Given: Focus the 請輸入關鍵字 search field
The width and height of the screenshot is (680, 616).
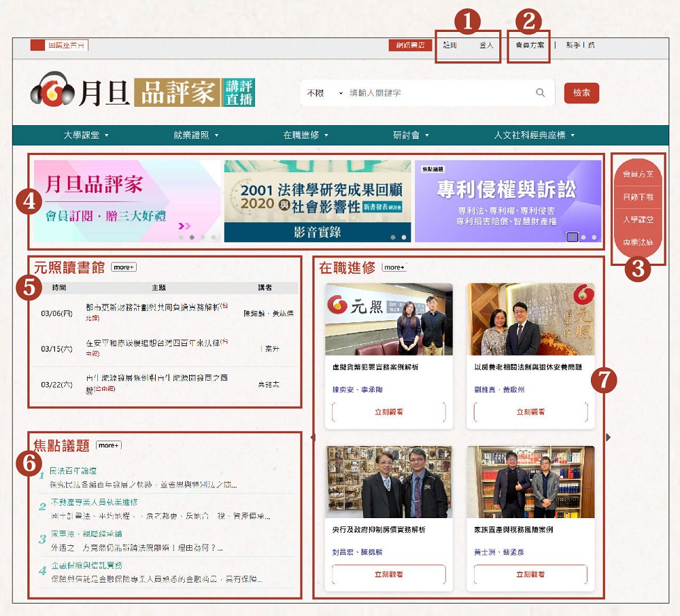Looking at the screenshot, I should (x=440, y=92).
